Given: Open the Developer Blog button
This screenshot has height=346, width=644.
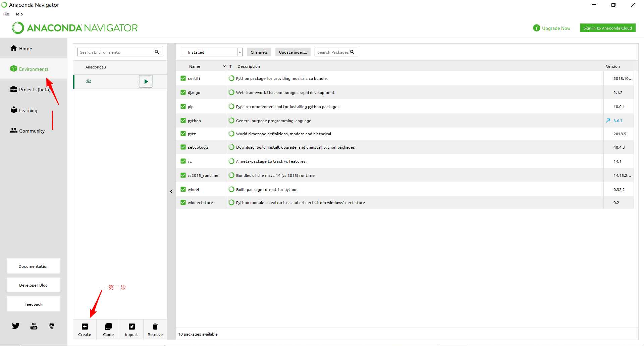Looking at the screenshot, I should pyautogui.click(x=34, y=285).
